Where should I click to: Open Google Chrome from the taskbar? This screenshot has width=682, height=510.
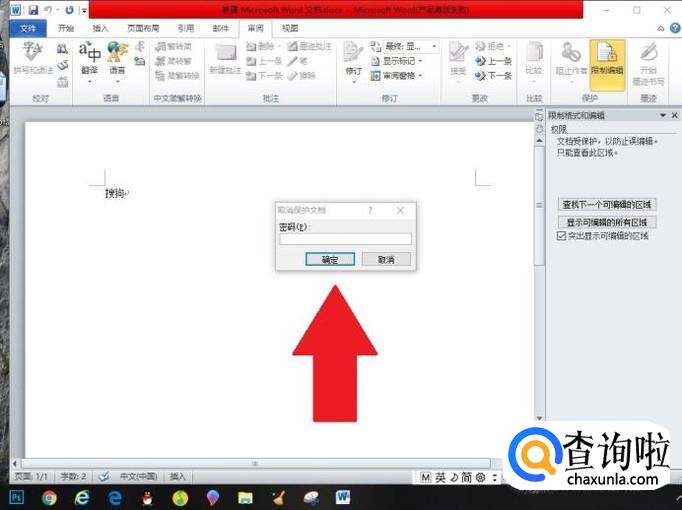[49, 497]
